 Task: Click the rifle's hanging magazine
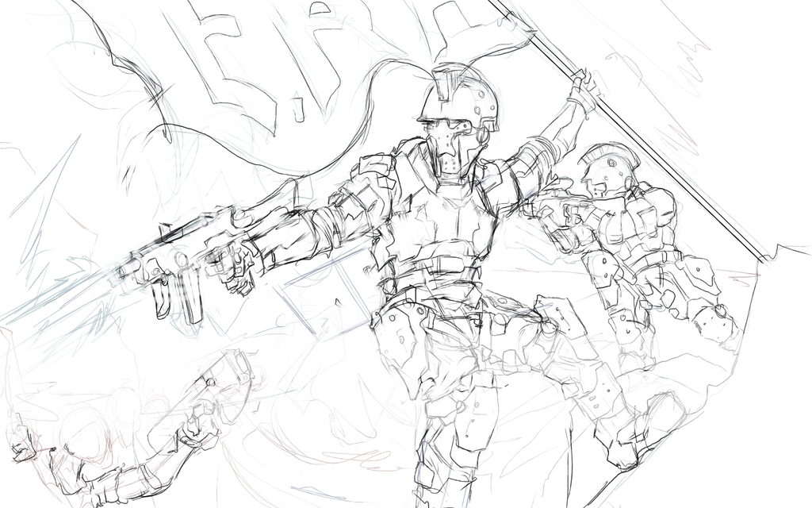coord(190,298)
